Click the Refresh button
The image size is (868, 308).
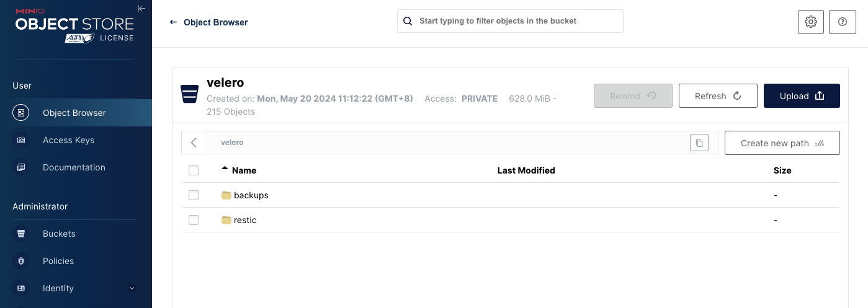point(718,96)
